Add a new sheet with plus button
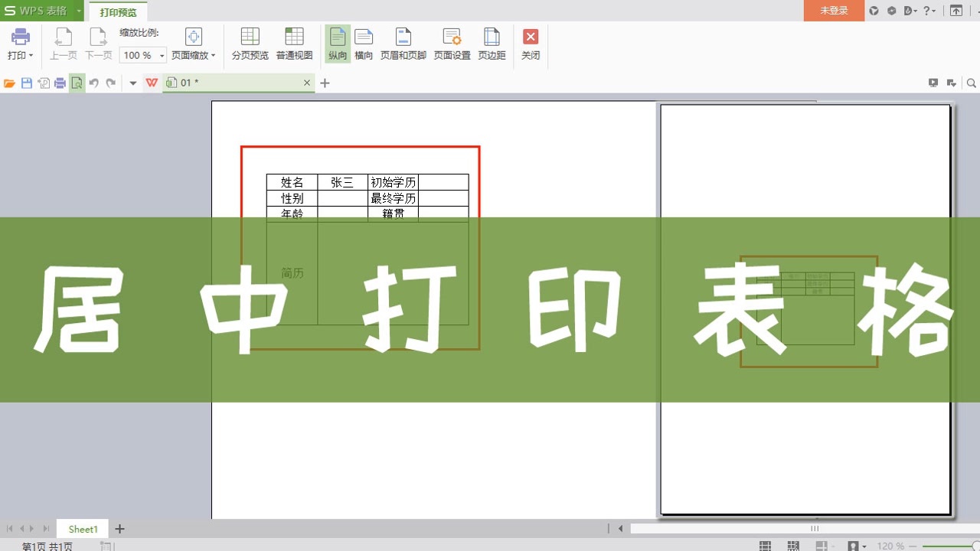 point(119,529)
